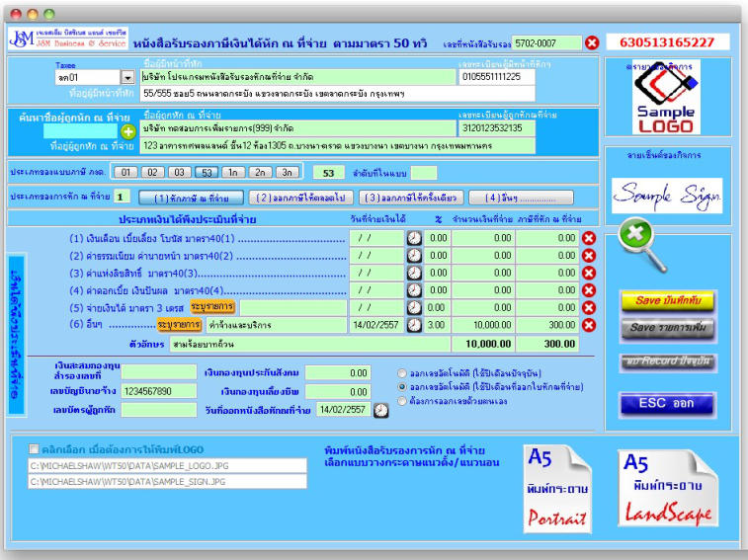The height and width of the screenshot is (560, 748).
Task: Click the red number 630513165227
Action: point(667,42)
